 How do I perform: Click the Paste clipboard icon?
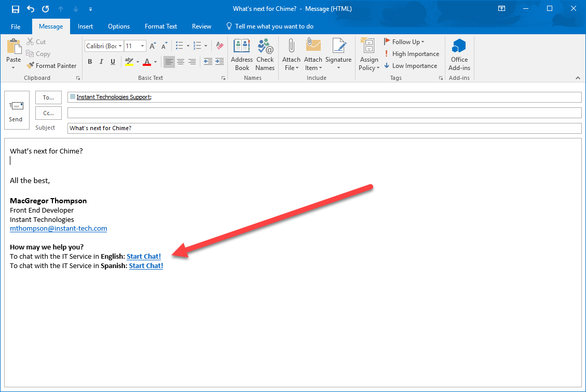pos(14,47)
